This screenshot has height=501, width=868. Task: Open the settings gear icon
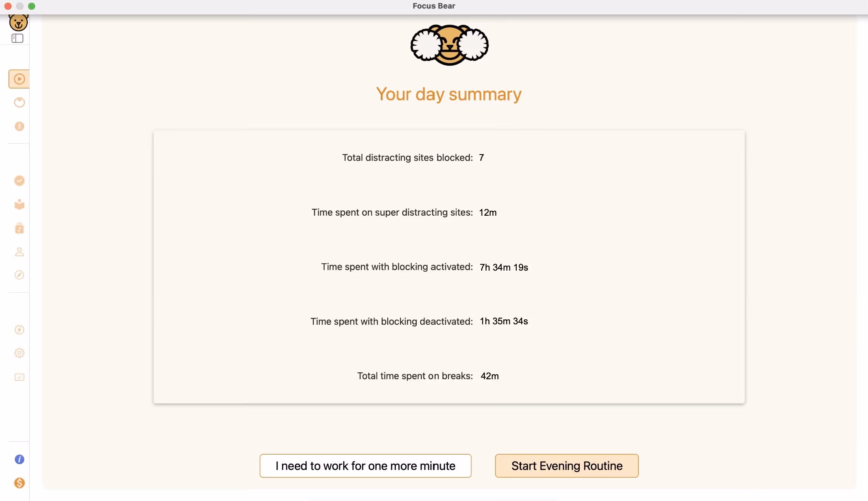pos(19,352)
